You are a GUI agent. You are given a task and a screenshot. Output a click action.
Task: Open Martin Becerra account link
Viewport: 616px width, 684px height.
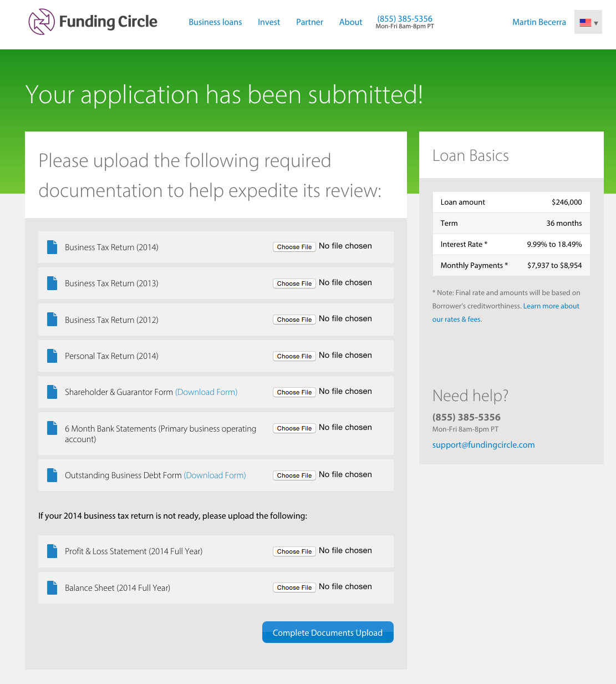click(x=539, y=22)
